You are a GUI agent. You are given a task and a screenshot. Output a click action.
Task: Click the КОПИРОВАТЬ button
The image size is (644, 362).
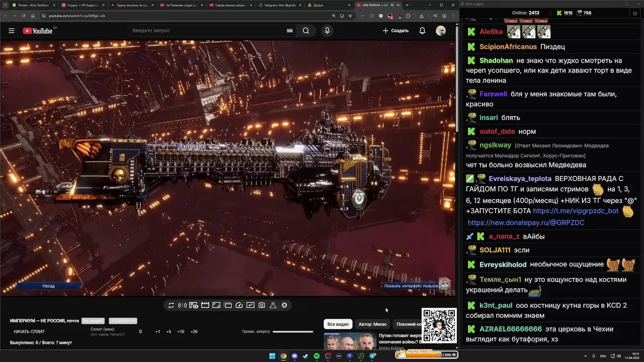click(x=123, y=321)
